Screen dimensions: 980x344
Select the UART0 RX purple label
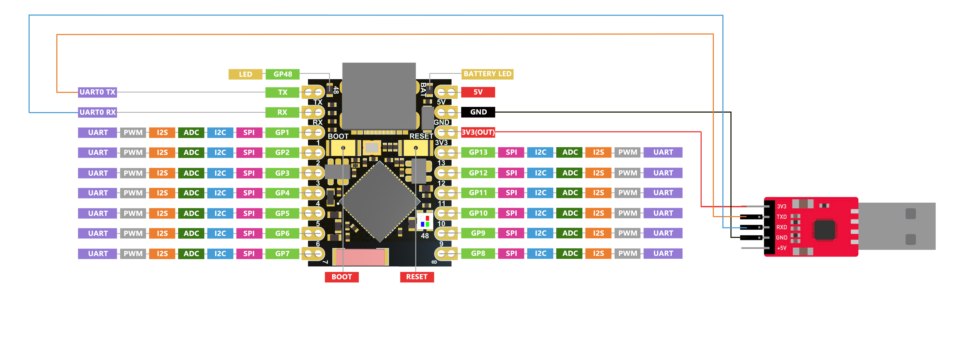click(x=97, y=112)
